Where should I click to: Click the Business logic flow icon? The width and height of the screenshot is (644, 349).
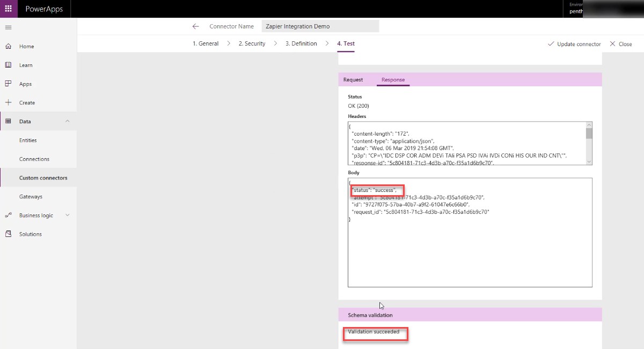click(x=8, y=215)
